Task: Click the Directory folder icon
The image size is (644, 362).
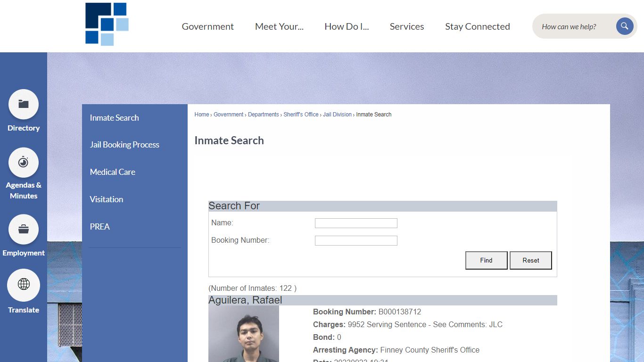Action: [x=24, y=104]
